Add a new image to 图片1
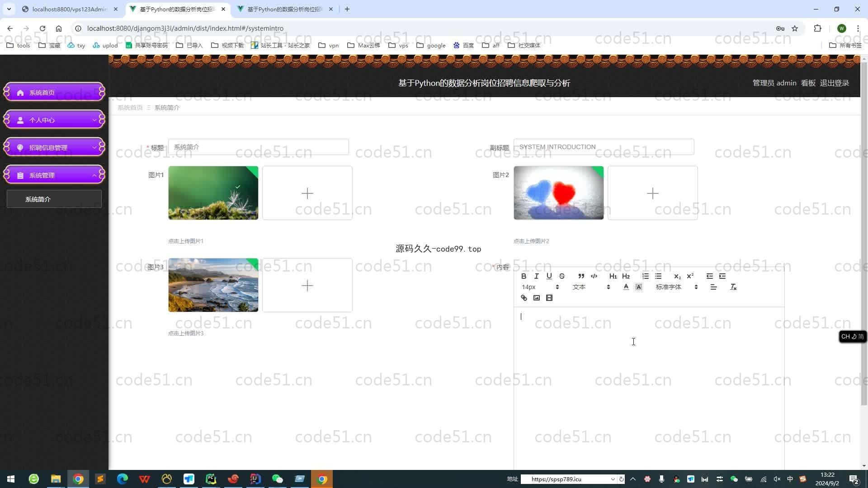This screenshot has width=868, height=488. pos(307,193)
